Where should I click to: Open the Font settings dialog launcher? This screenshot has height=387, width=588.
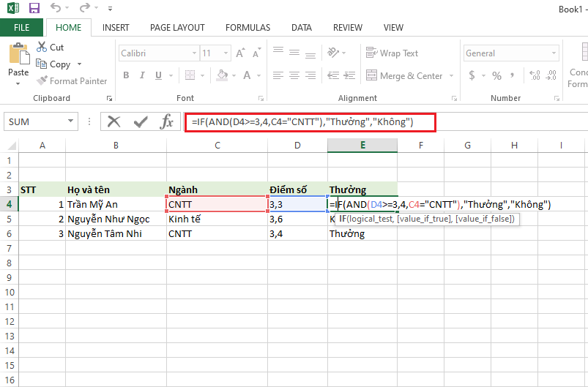261,98
